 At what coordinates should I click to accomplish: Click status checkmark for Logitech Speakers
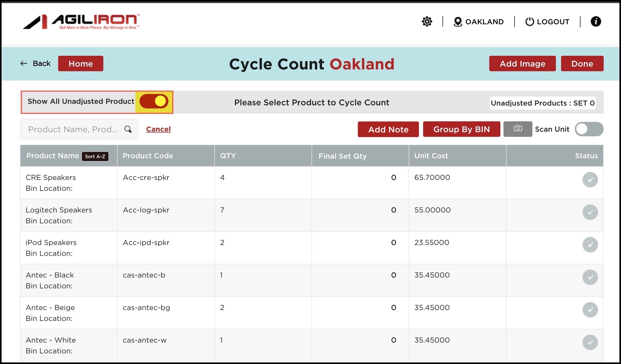coord(590,212)
